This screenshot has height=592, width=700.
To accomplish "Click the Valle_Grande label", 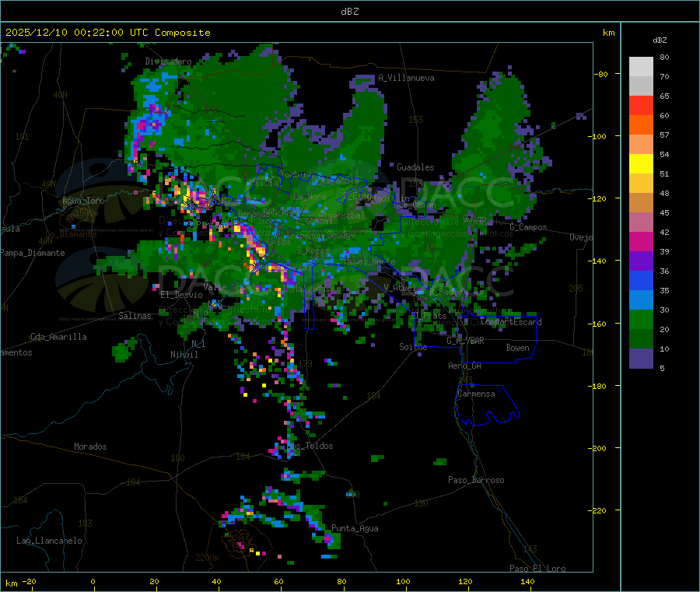I will pos(232,286).
